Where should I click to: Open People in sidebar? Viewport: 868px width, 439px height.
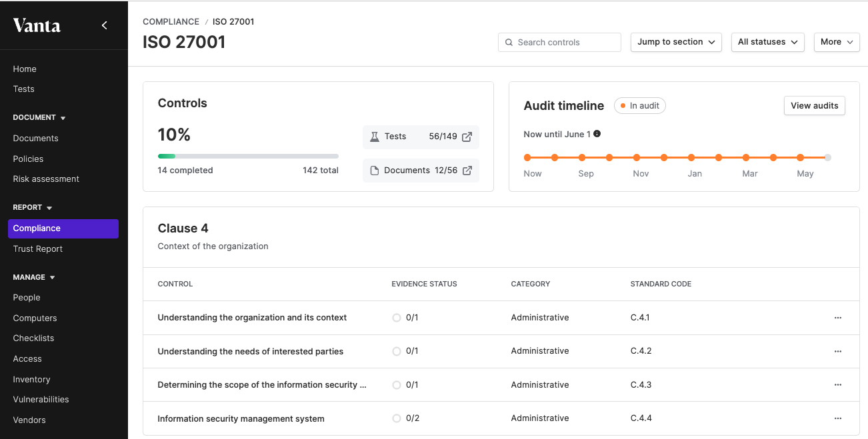tap(27, 298)
